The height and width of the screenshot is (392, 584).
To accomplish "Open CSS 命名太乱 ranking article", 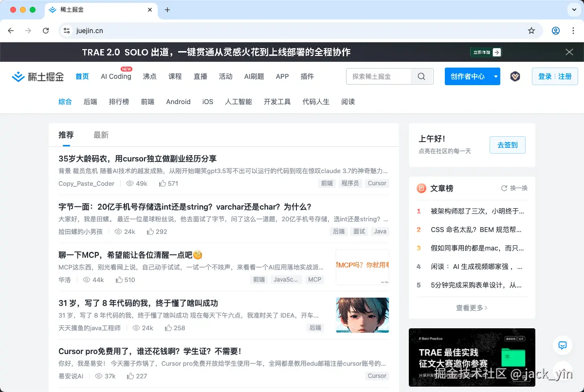I will click(476, 230).
